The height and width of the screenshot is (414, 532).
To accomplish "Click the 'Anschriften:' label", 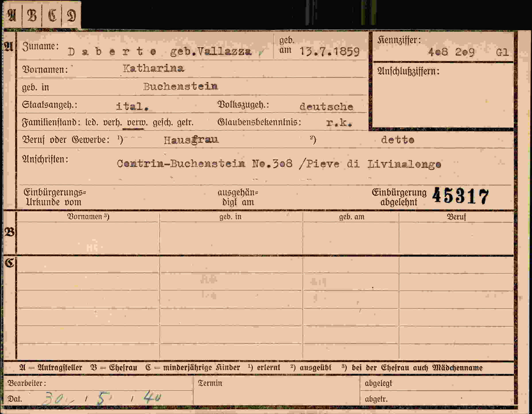I will 45,159.
